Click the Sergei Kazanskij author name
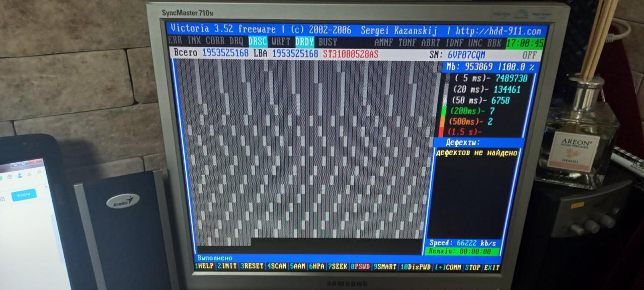The image size is (644, 290). point(399,30)
